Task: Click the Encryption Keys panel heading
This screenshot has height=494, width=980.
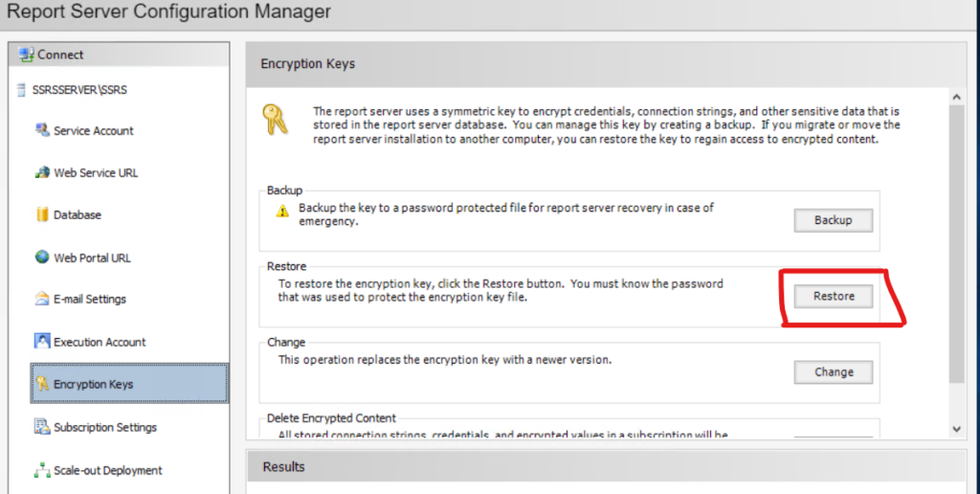Action: 307,64
